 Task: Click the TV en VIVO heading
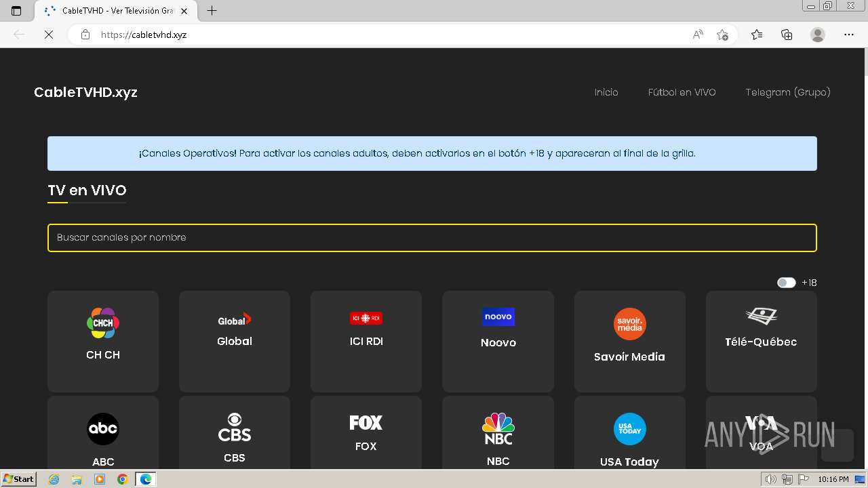[87, 190]
